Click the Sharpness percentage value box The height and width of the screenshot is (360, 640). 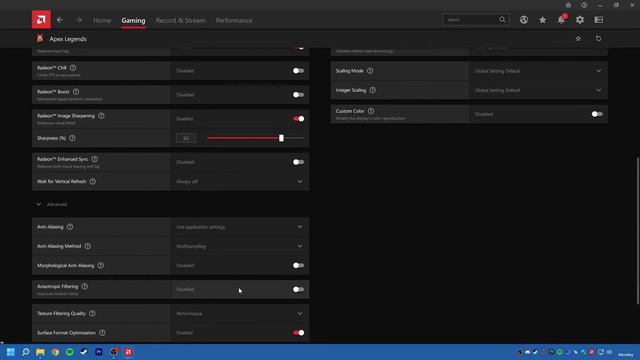pyautogui.click(x=186, y=138)
